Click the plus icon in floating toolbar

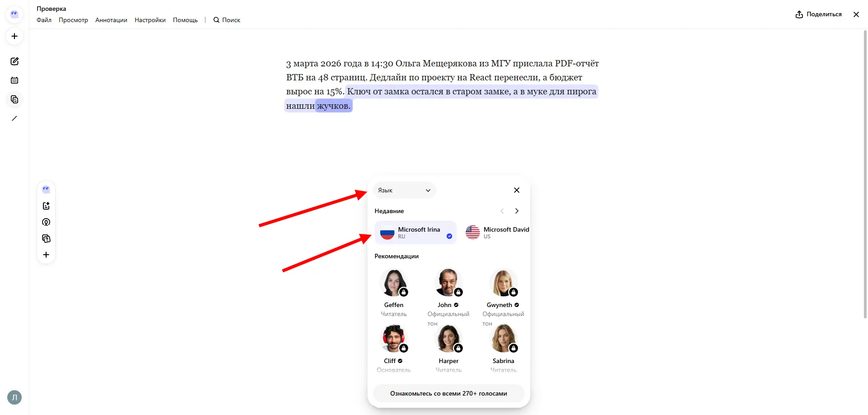point(46,255)
